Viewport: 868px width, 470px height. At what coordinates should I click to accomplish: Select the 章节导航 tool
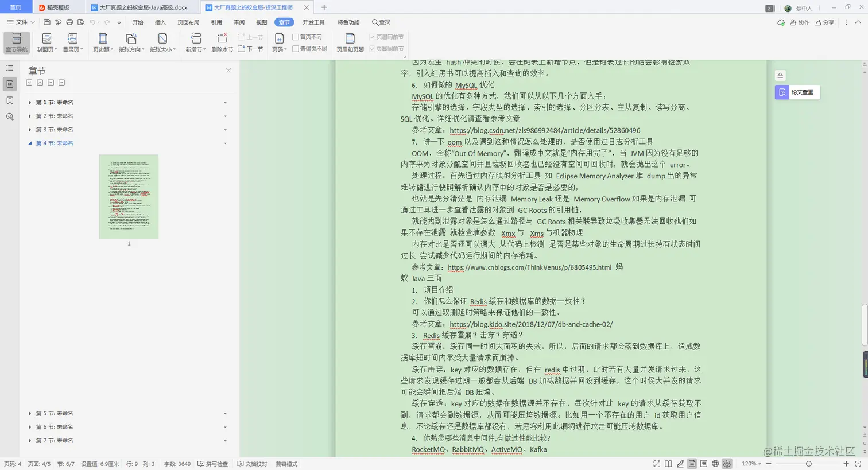click(x=17, y=41)
